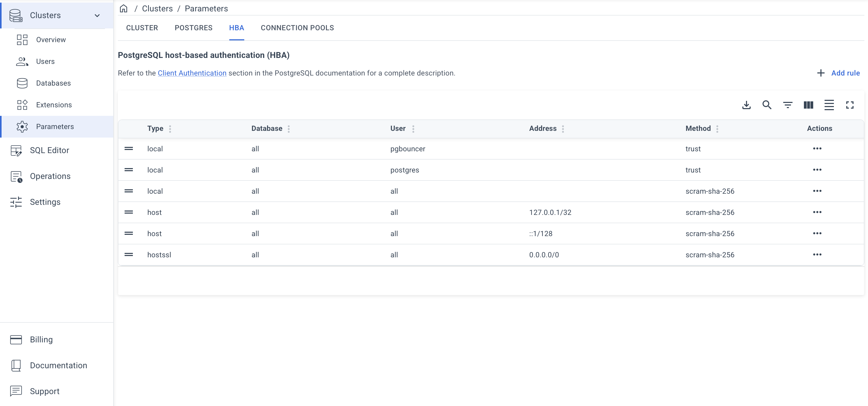Open the table search icon

point(767,105)
